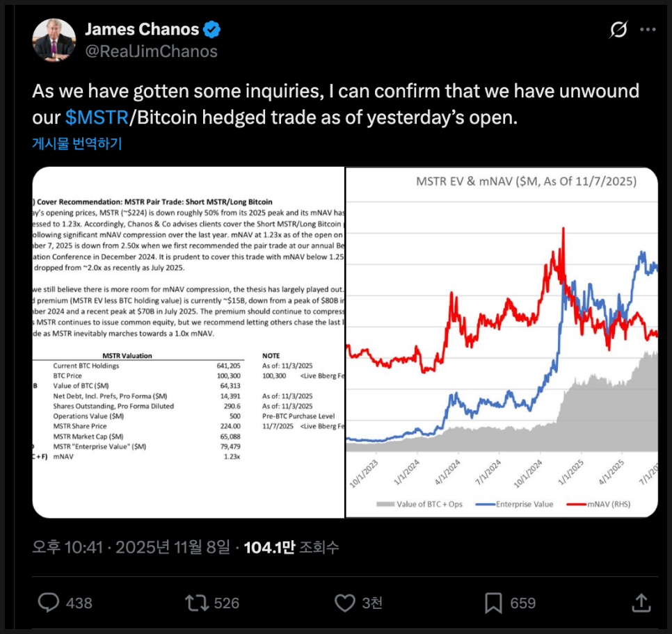672x634 pixels.
Task: Click the share upload icon
Action: point(641,602)
